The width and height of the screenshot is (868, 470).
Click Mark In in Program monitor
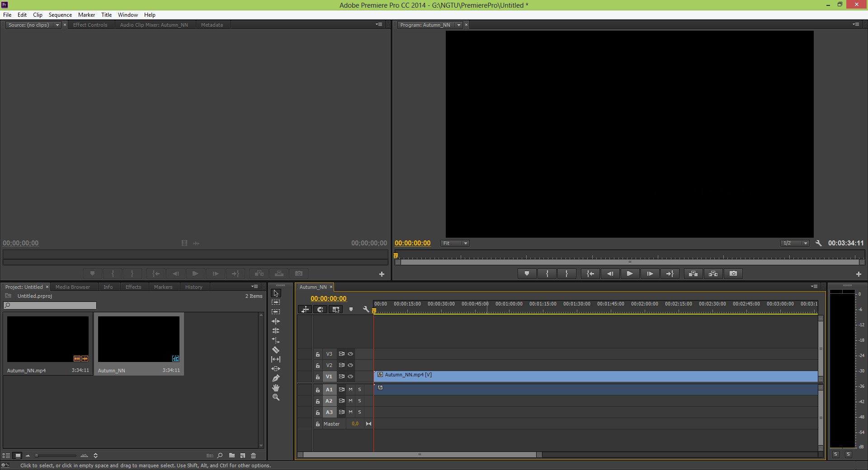547,273
